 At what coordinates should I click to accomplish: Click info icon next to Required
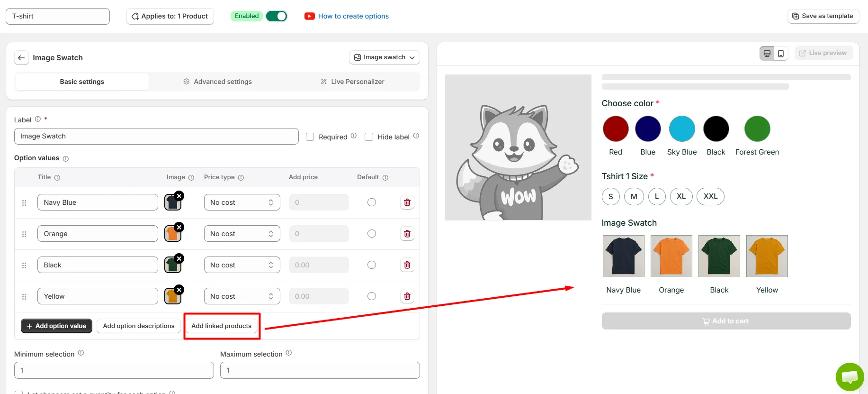point(354,136)
